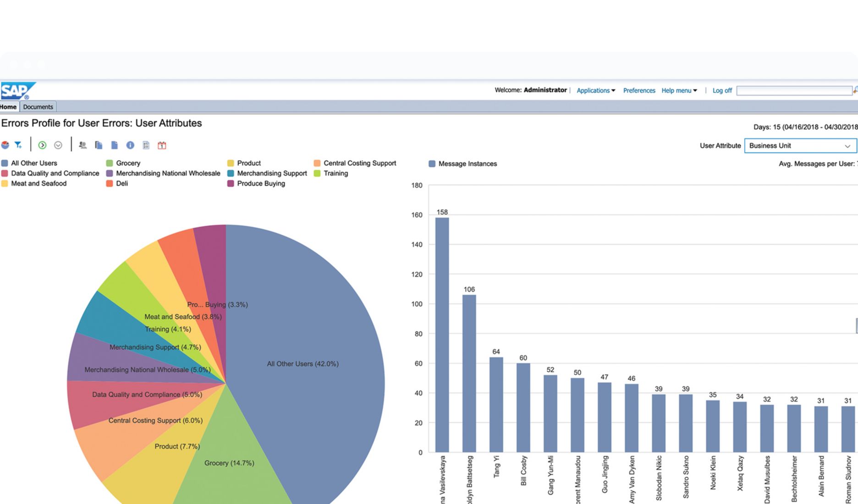Click the Log off link
The image size is (858, 504).
pyautogui.click(x=722, y=90)
